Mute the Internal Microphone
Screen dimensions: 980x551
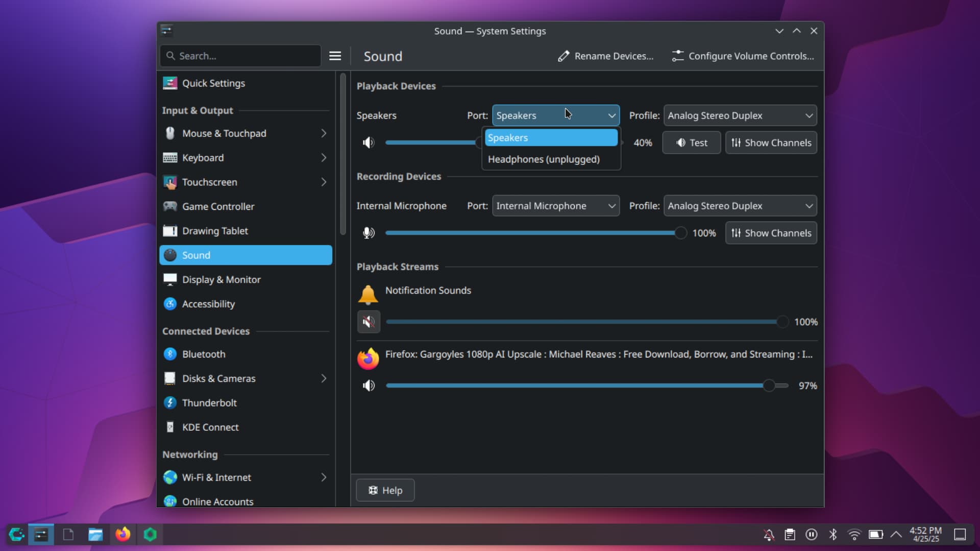[x=369, y=233]
